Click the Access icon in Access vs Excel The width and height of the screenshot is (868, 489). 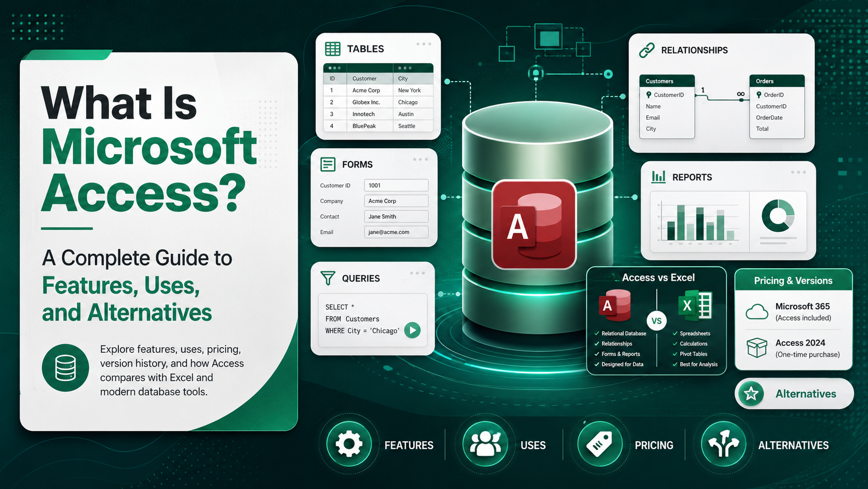(x=614, y=306)
